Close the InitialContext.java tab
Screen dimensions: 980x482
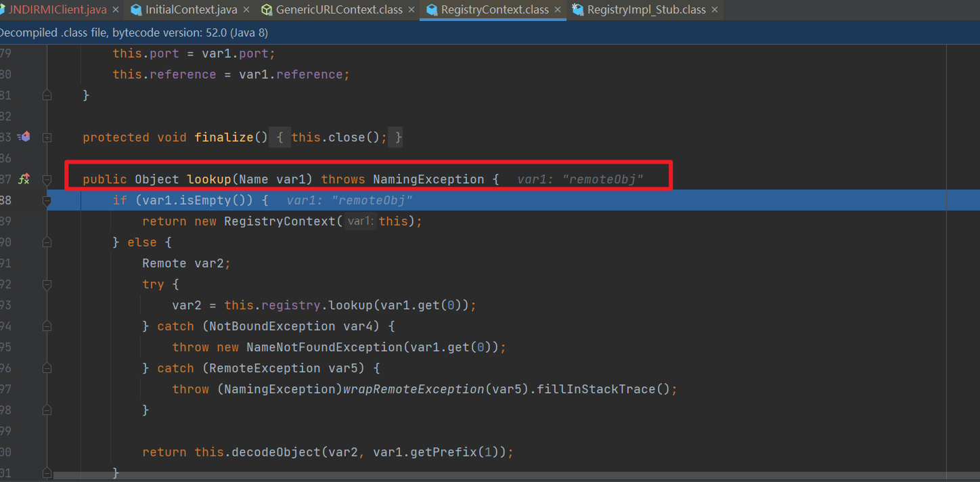click(x=246, y=10)
